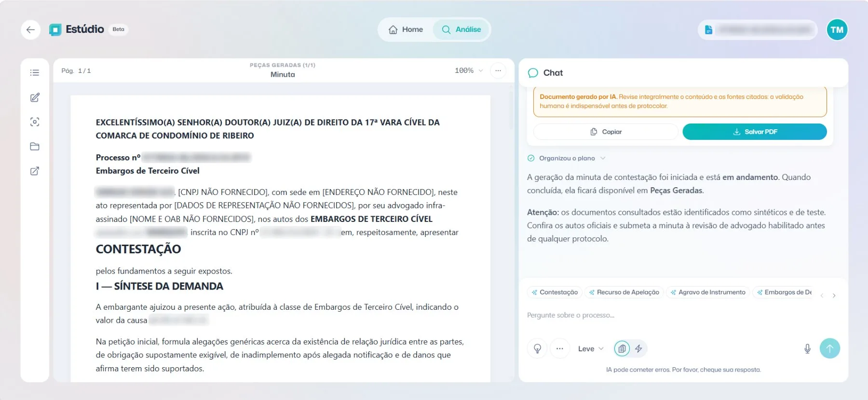Expand the 'Organizou o plano' section
The width and height of the screenshot is (868, 400).
[x=567, y=158]
